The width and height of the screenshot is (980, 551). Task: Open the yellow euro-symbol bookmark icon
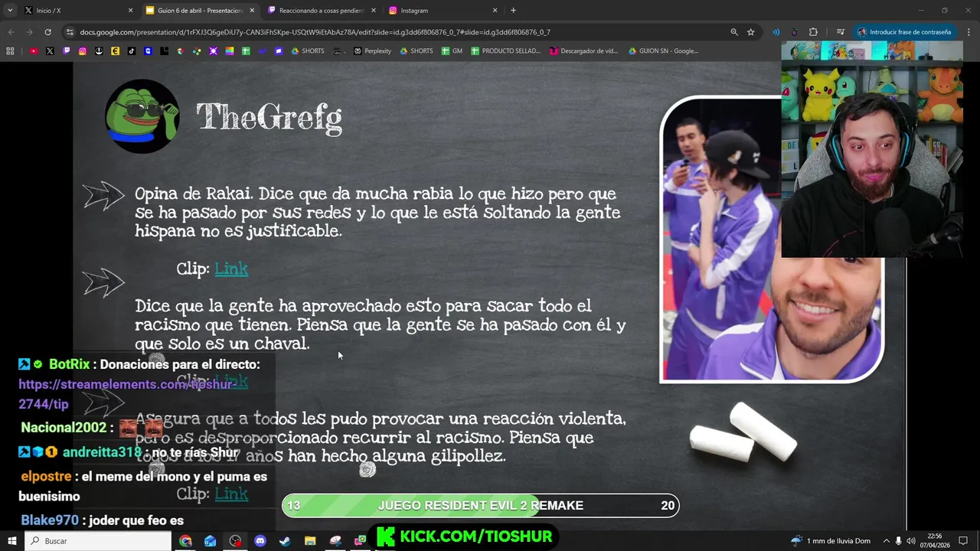coord(115,51)
